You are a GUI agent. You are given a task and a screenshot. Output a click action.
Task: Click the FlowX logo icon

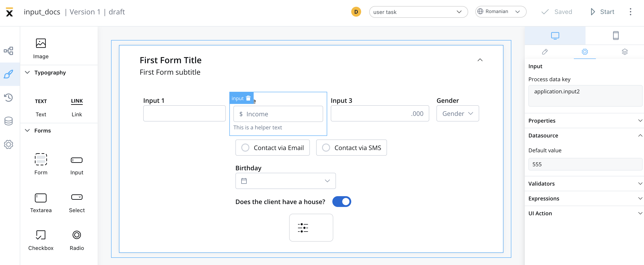click(9, 12)
